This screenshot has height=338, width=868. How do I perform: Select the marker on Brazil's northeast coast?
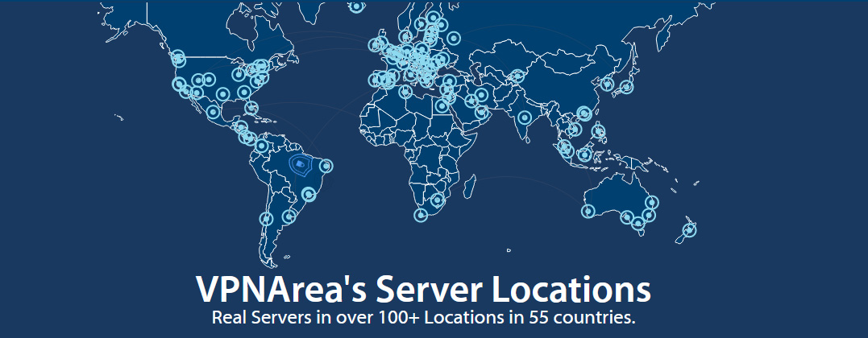tap(326, 166)
